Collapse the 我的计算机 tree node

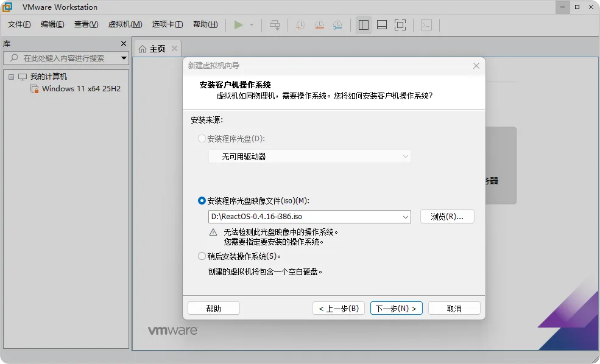(12, 77)
